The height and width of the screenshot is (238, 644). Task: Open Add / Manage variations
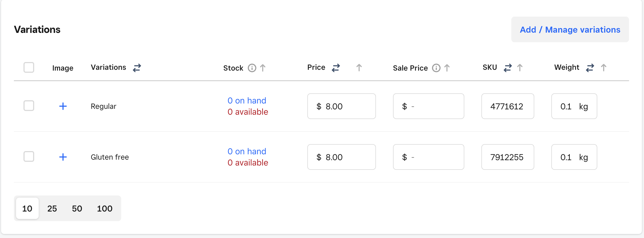pos(570,29)
